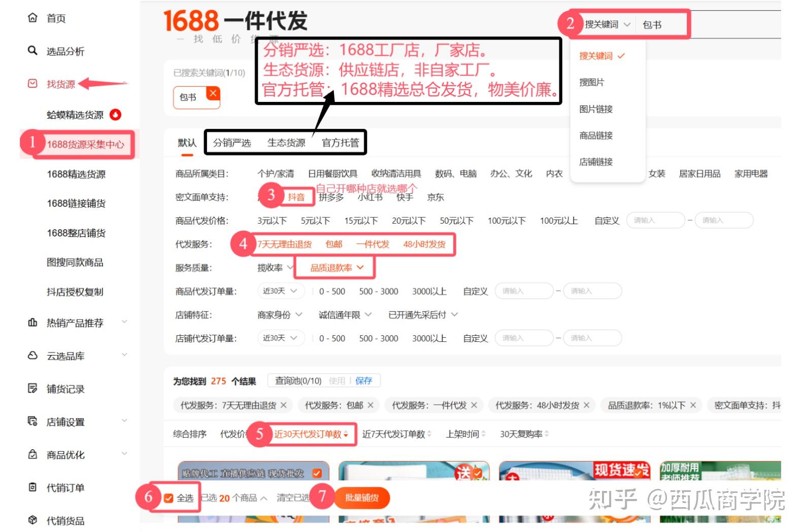Image resolution: width=805 pixels, height=532 pixels.
Task: Remove the 7天无理由退货 filter chip
Action: point(284,405)
